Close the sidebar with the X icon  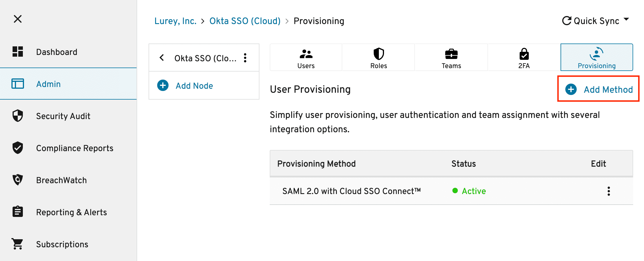pyautogui.click(x=18, y=19)
